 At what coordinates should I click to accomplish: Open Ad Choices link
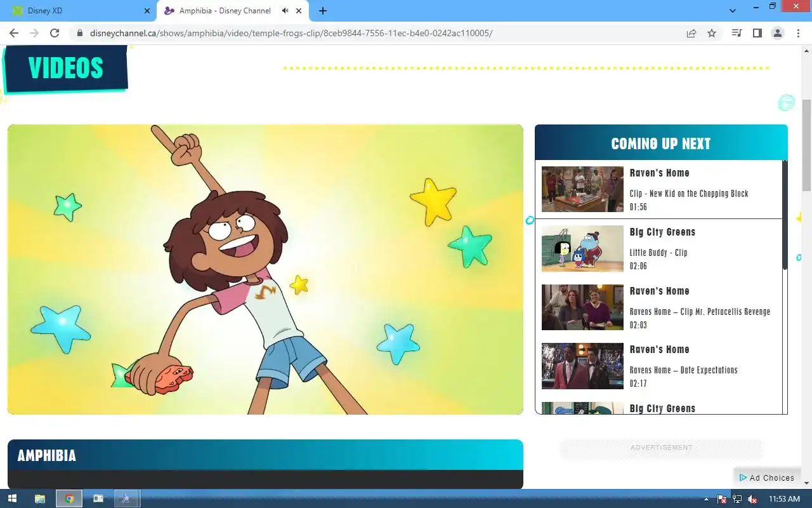click(x=766, y=478)
